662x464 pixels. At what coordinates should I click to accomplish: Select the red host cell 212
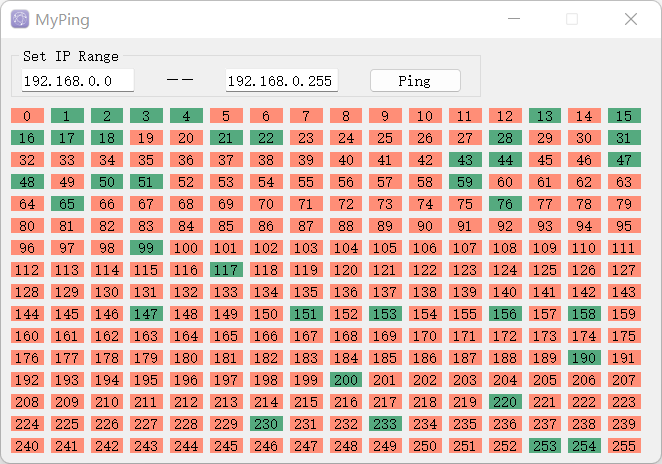pyautogui.click(x=187, y=402)
